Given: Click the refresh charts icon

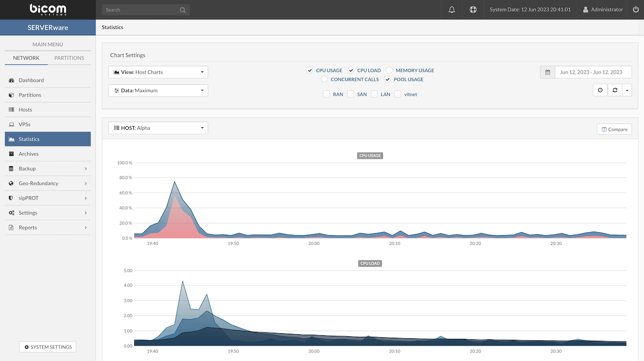Looking at the screenshot, I should point(615,90).
